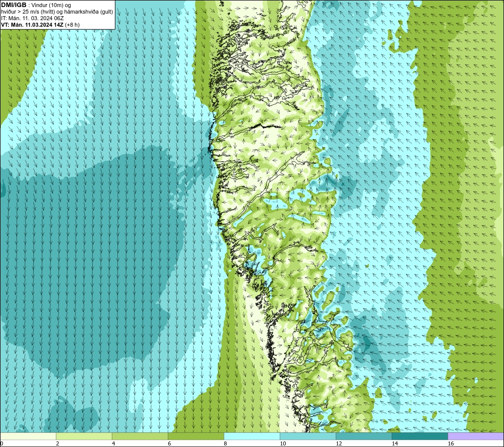Click the turquoise 10–12 m/s swatch
Viewport: 504px width, 447px height.
[307, 436]
